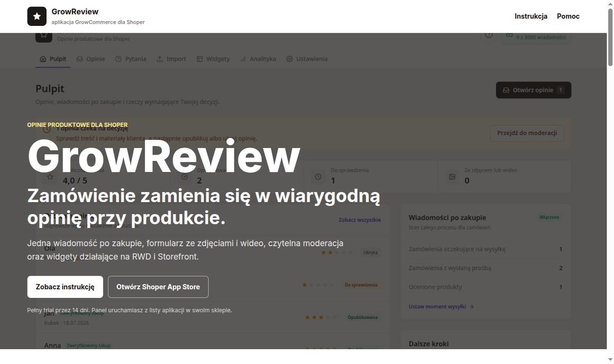Open the Instrukcja link in header
The height and width of the screenshot is (364, 614).
[530, 16]
